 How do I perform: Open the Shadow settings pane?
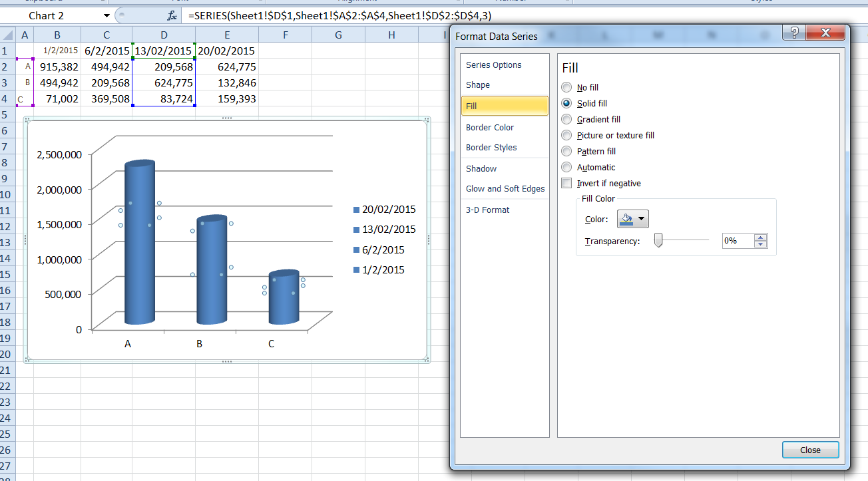click(x=481, y=168)
